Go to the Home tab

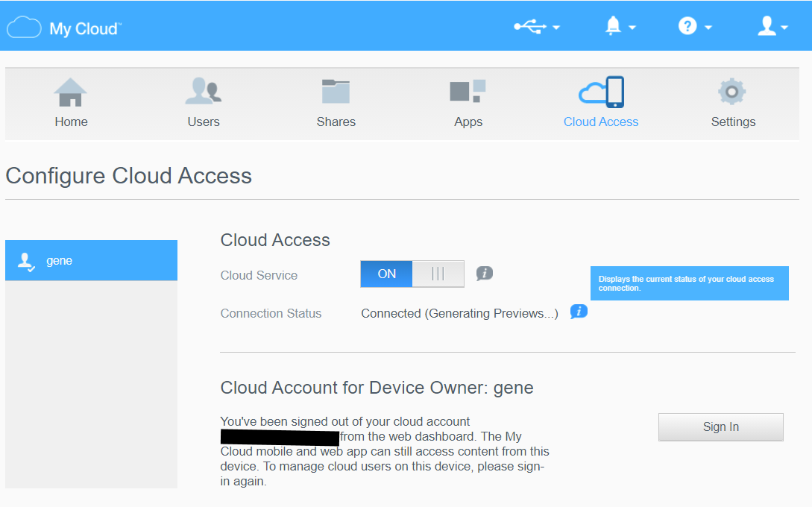(x=71, y=103)
